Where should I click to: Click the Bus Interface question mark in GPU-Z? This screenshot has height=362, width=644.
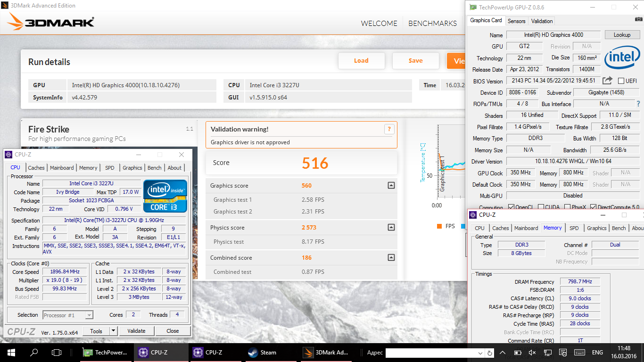click(x=638, y=104)
